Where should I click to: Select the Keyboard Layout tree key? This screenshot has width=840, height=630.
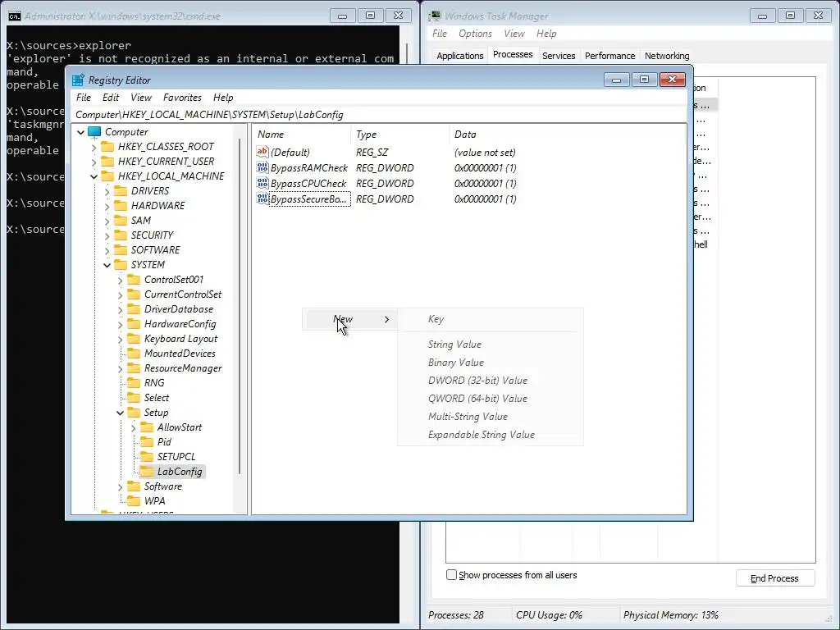[180, 339]
